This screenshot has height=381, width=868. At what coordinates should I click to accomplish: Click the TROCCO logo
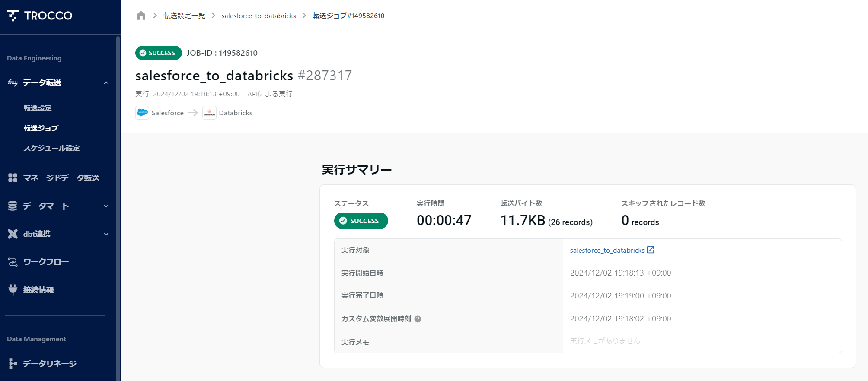(x=40, y=16)
